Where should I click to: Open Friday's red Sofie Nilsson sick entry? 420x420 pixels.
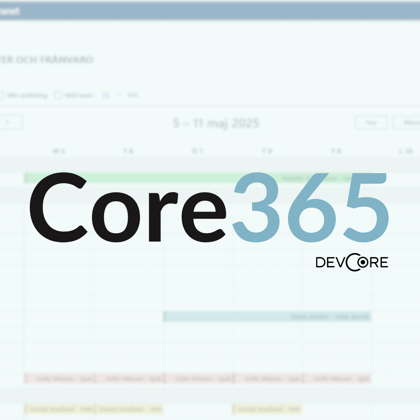[x=337, y=378]
